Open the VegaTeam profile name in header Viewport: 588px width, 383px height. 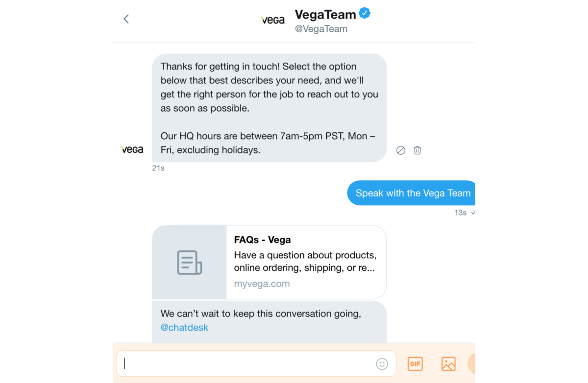click(x=325, y=15)
